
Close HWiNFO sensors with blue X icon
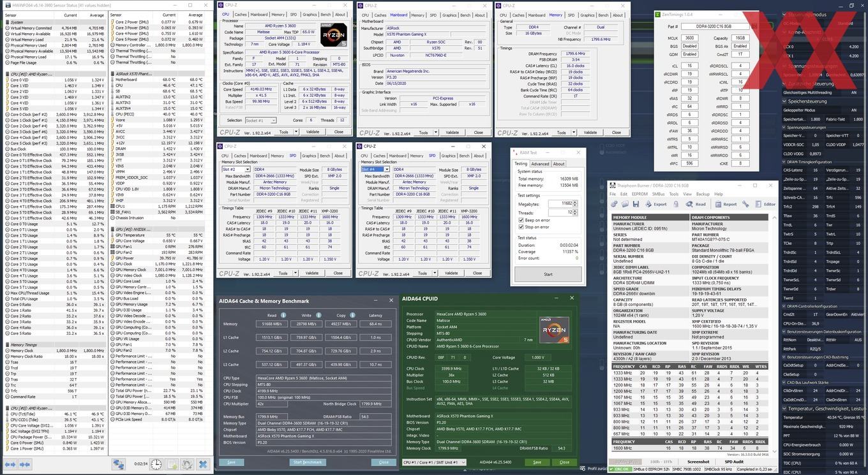(203, 465)
